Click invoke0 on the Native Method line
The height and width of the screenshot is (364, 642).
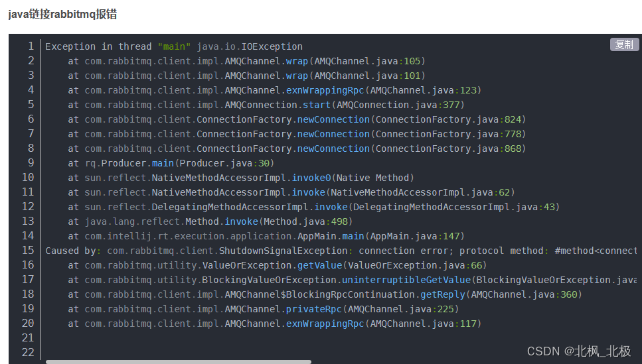(x=311, y=178)
